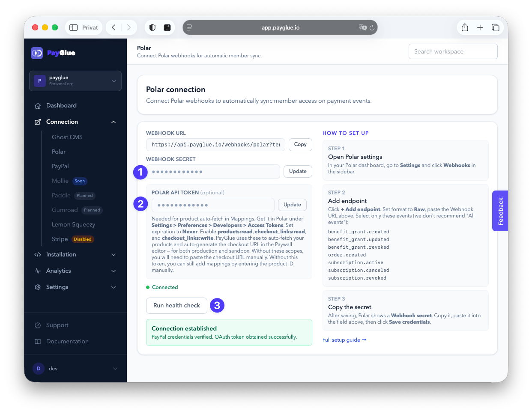The height and width of the screenshot is (414, 532).
Task: Select Polar connection in sidebar
Action: tap(59, 152)
